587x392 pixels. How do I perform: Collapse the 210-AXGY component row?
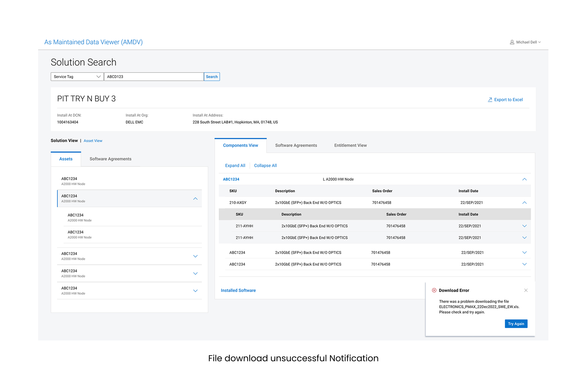click(x=525, y=203)
